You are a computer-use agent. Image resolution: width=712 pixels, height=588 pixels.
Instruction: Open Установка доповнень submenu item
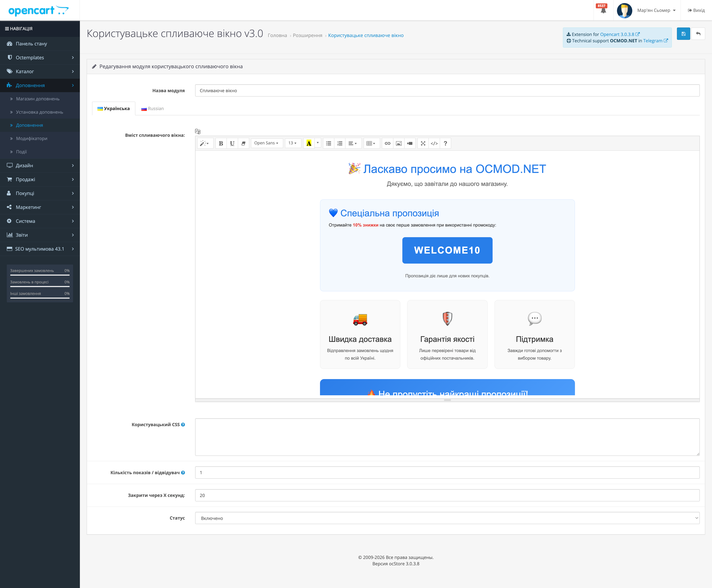(x=40, y=112)
